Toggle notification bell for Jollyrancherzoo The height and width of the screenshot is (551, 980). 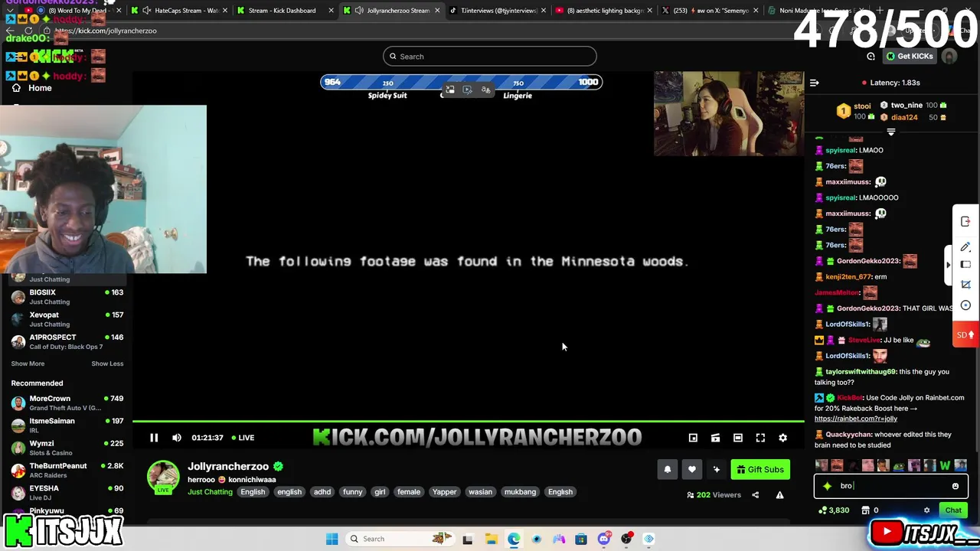click(668, 470)
